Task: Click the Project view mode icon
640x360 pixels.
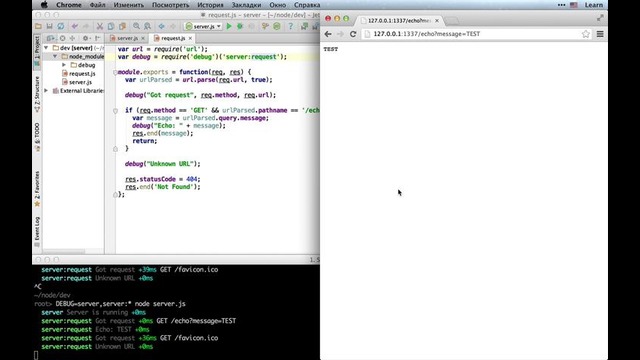Action: [51, 38]
